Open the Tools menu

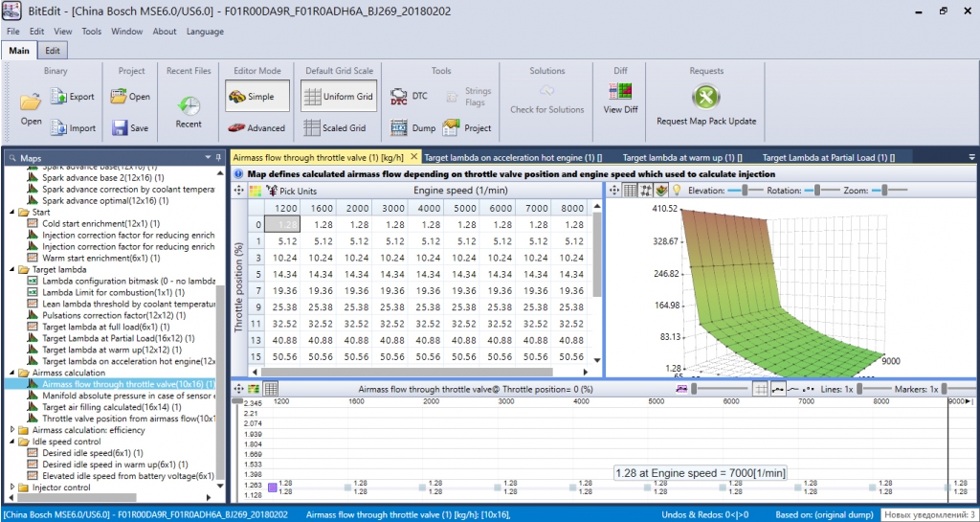(x=91, y=32)
